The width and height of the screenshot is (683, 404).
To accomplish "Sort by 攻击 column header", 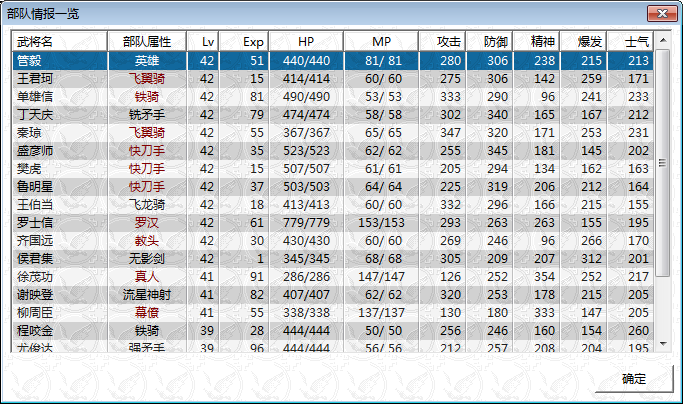I will [443, 42].
